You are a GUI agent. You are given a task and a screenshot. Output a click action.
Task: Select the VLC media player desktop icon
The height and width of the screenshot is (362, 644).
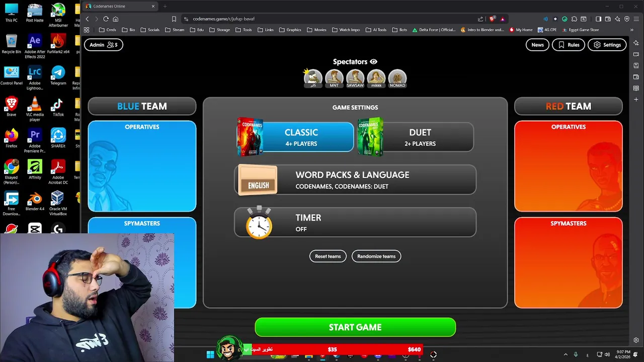click(x=35, y=109)
